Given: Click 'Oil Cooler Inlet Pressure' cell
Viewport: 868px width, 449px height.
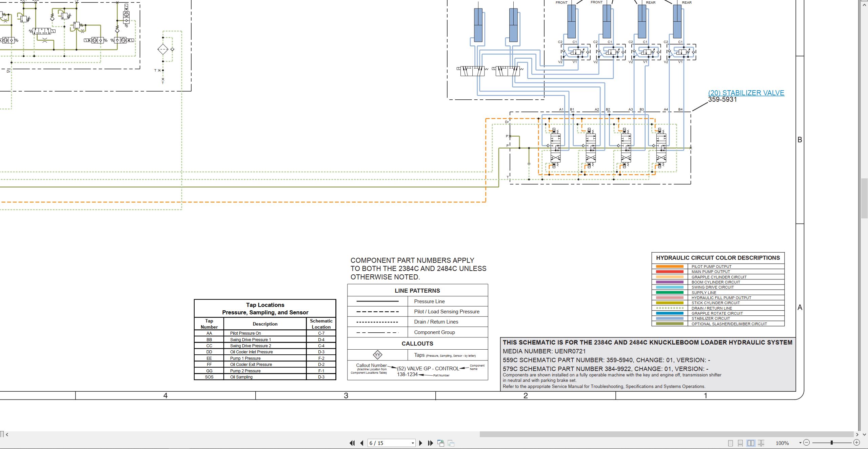Looking at the screenshot, I should pos(265,352).
